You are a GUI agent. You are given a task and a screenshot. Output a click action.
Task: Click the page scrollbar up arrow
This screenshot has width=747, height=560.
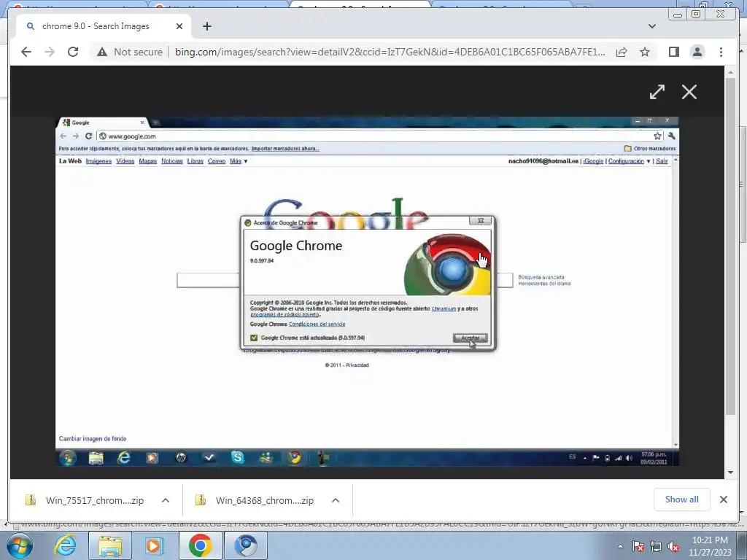pyautogui.click(x=731, y=72)
